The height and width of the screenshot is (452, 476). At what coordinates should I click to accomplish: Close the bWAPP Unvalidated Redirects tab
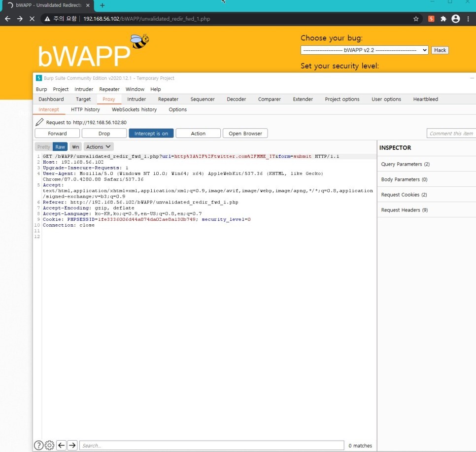coord(88,5)
